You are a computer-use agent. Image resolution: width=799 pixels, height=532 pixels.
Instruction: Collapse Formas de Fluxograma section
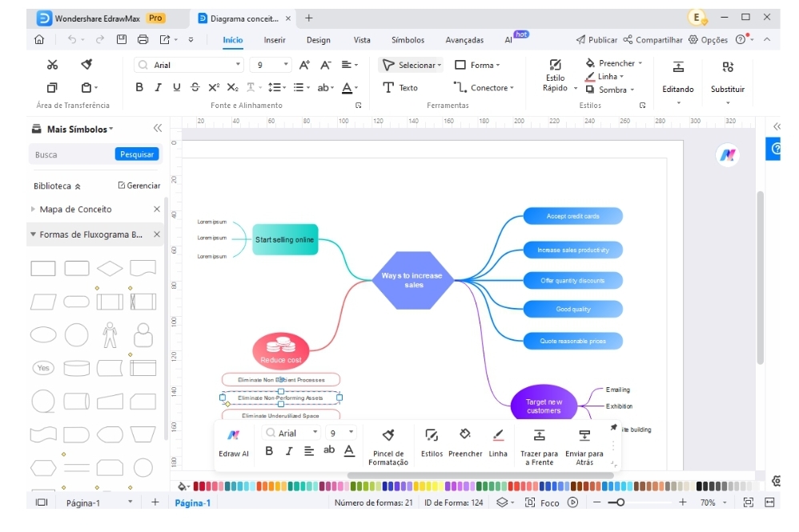pos(33,235)
